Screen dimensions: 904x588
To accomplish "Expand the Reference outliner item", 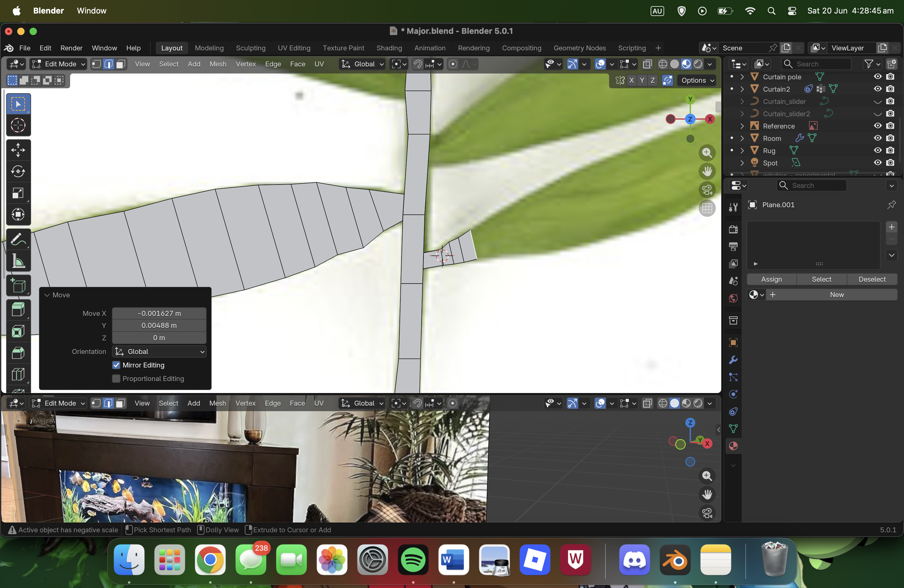I will point(742,126).
